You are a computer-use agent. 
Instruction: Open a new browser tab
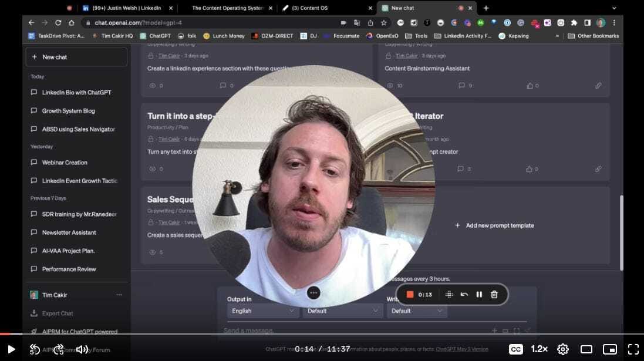pos(486,8)
